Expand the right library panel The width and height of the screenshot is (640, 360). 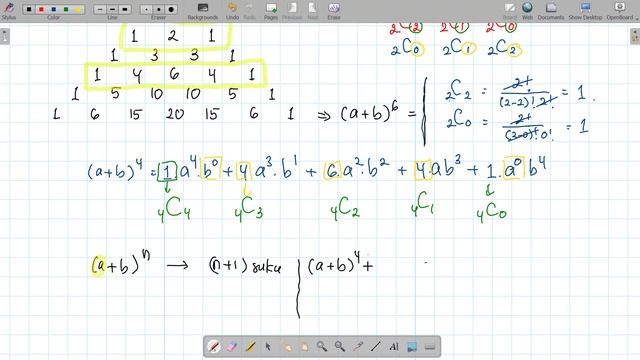tap(635, 36)
